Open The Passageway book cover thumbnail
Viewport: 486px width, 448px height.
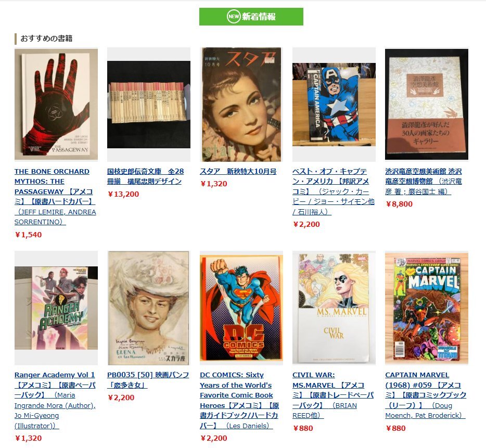(56, 105)
